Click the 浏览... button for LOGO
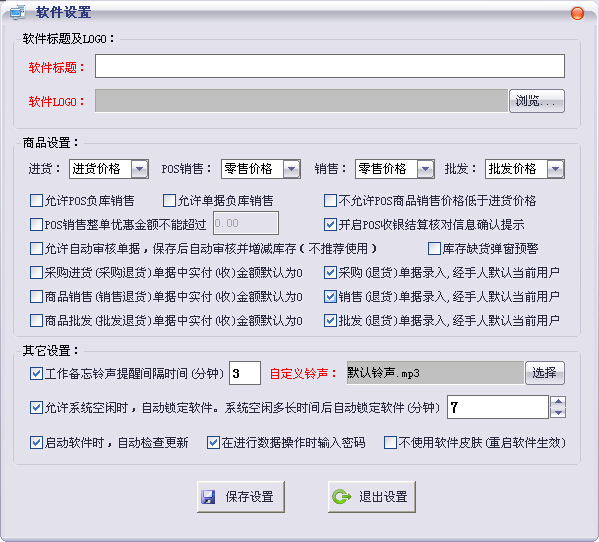 (x=537, y=101)
